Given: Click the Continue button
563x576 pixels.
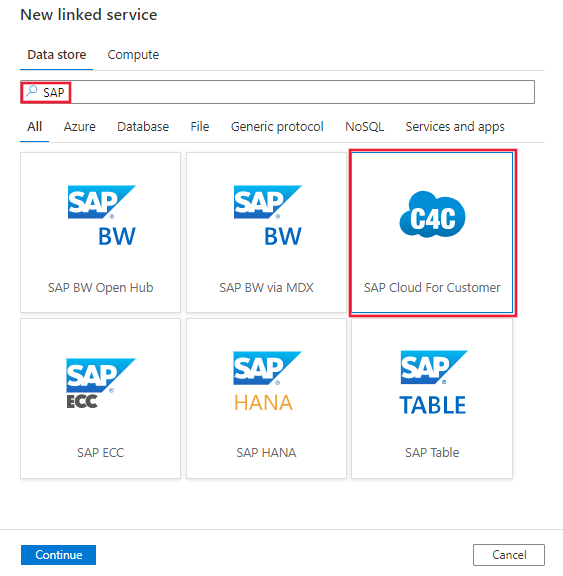Looking at the screenshot, I should [58, 555].
